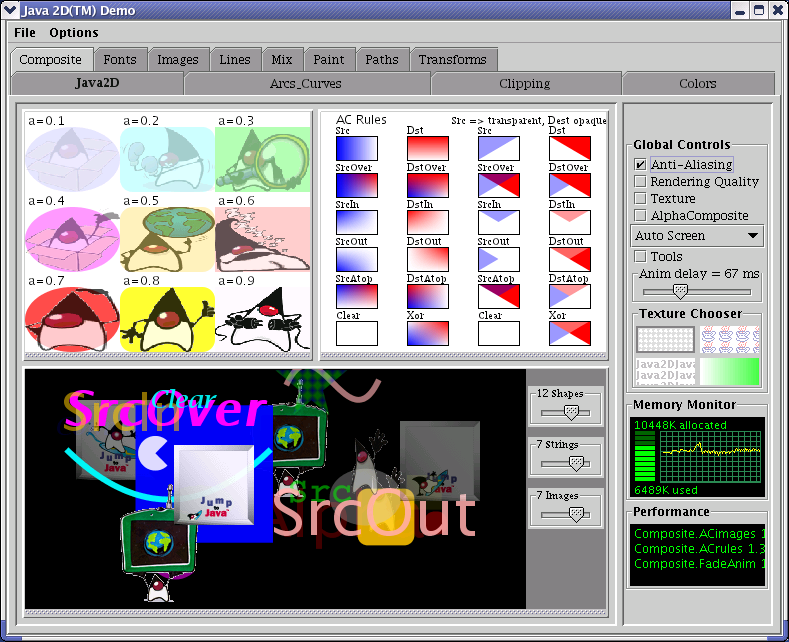Viewport: 789px width, 642px height.
Task: Switch to the Transforms tab
Action: click(x=452, y=59)
